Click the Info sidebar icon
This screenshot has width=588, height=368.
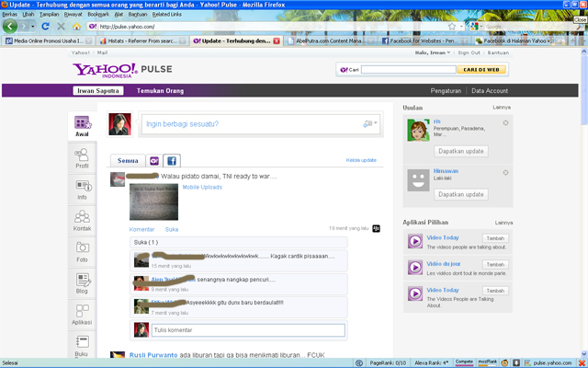(x=83, y=189)
